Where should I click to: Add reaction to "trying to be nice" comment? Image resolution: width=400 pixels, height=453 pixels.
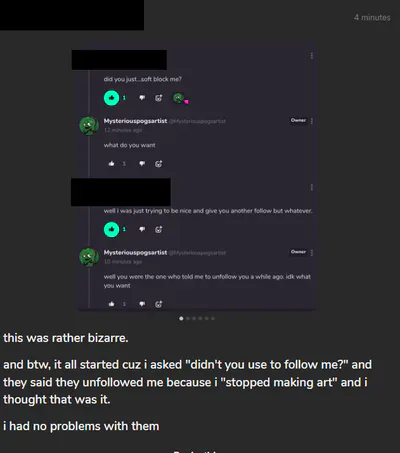pyautogui.click(x=159, y=229)
